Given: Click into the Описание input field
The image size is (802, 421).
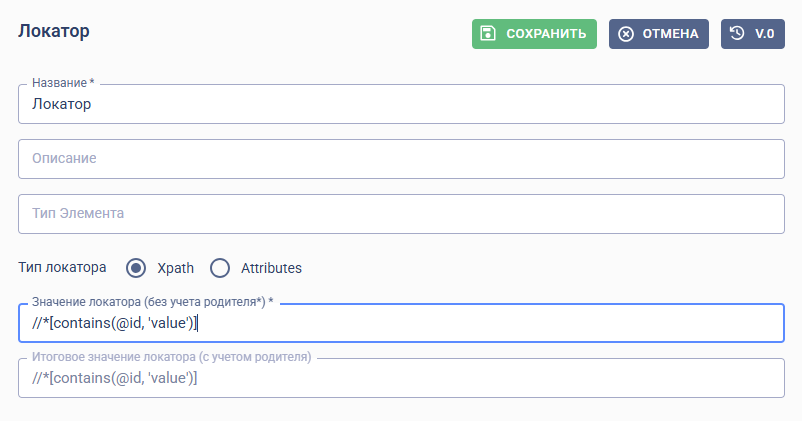Looking at the screenshot, I should [401, 159].
